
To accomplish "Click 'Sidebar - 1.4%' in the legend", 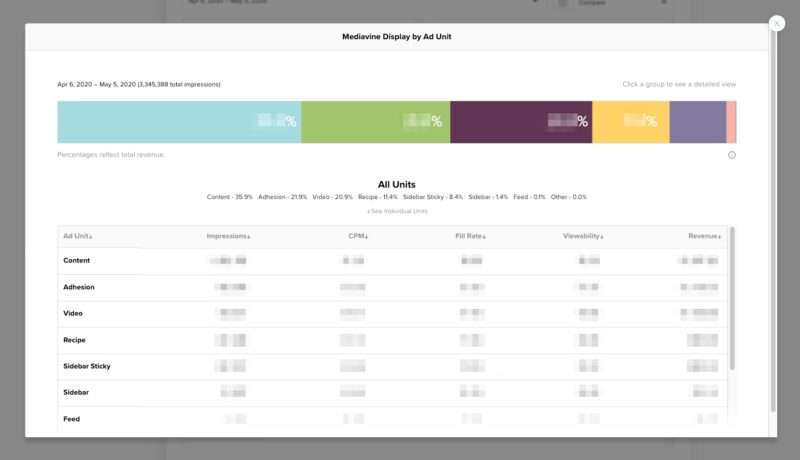I will (488, 197).
